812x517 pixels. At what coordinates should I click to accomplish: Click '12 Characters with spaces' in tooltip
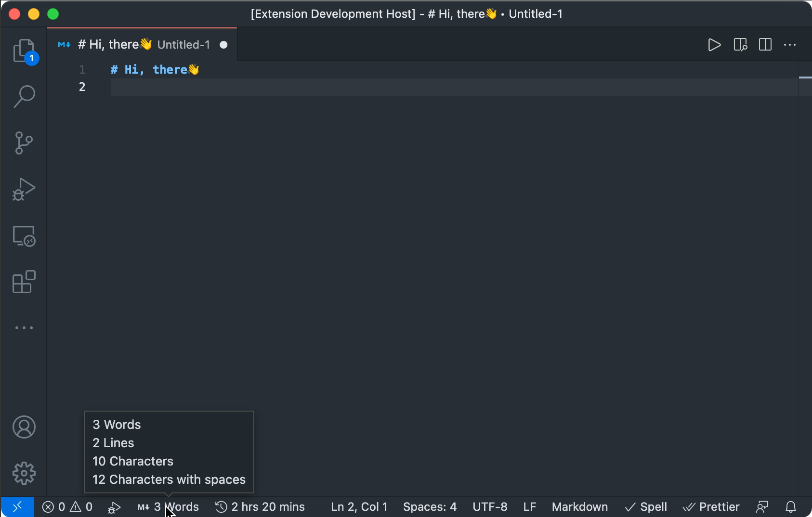(x=169, y=479)
